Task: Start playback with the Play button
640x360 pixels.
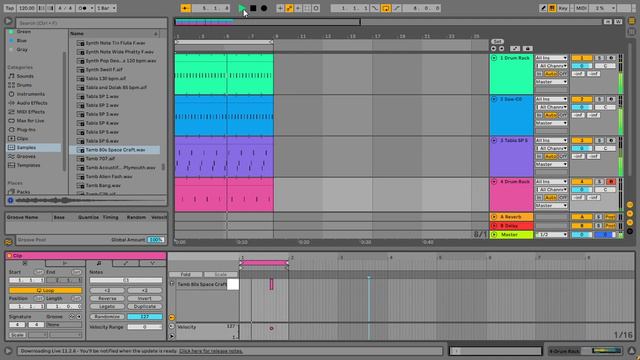Action: (x=242, y=8)
